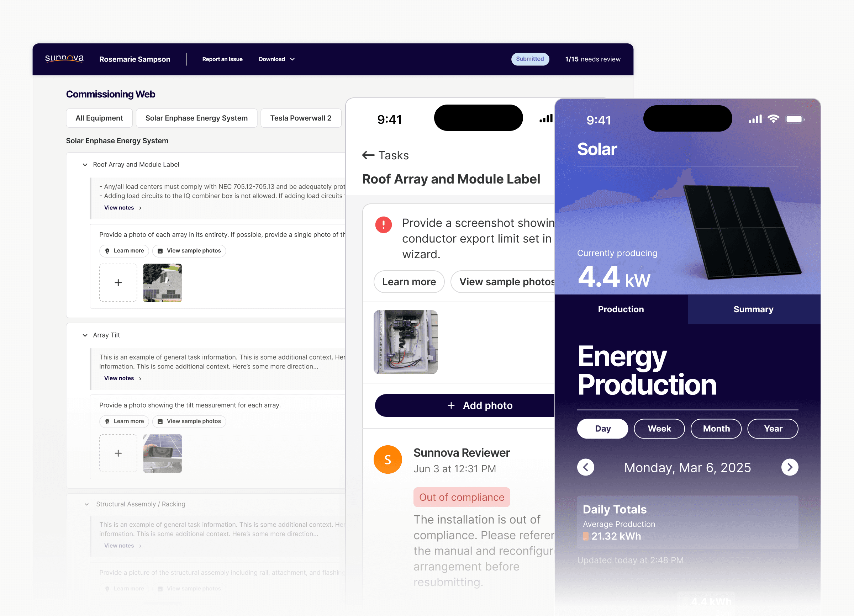Click Learn more in Array Tilt task
The image size is (854, 616).
click(x=124, y=421)
